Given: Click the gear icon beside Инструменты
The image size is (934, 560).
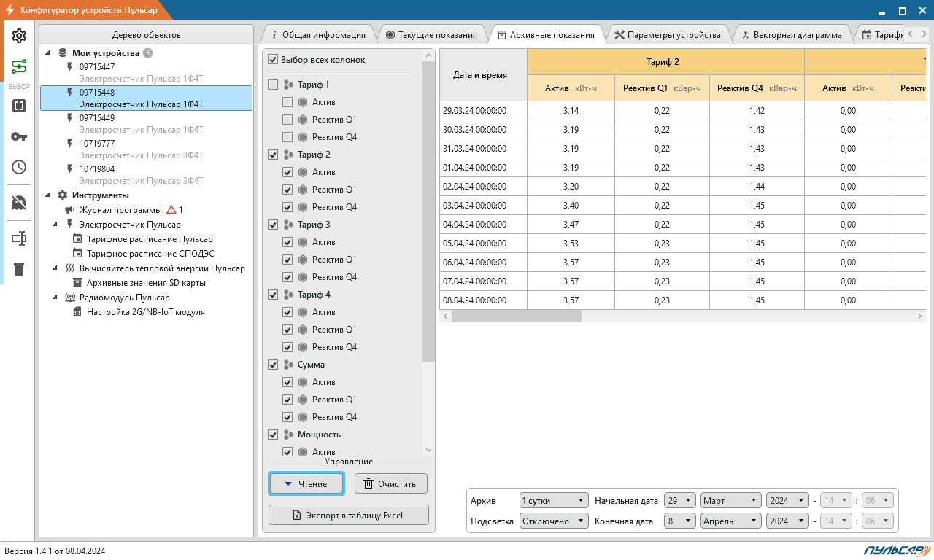Looking at the screenshot, I should (x=63, y=195).
